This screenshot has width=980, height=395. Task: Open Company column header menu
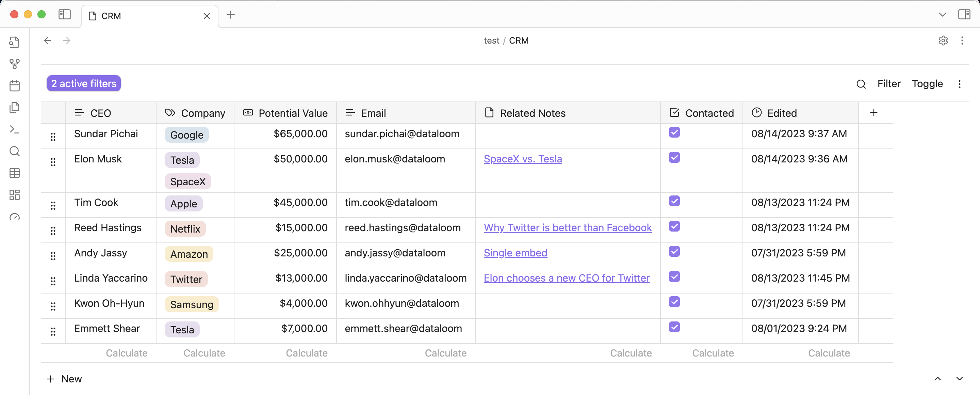click(195, 113)
